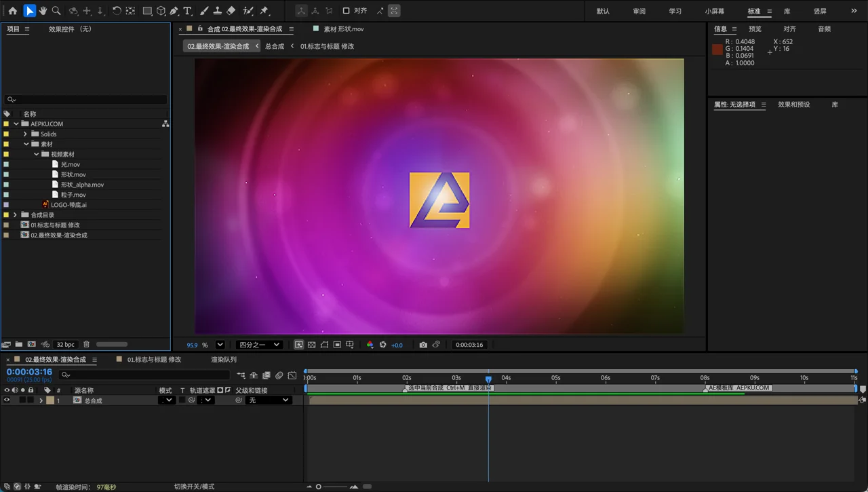Open the parent link 无 dropdown
The width and height of the screenshot is (868, 492).
tap(269, 400)
